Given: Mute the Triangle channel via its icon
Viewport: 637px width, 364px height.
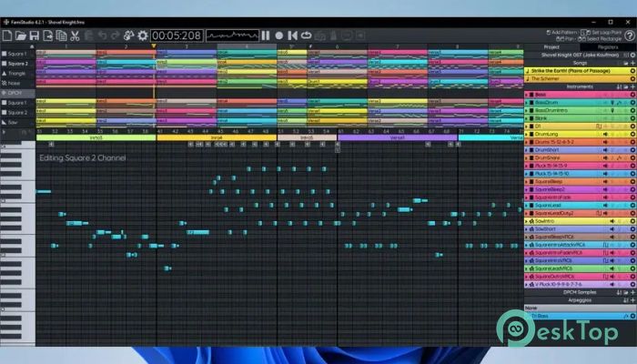Looking at the screenshot, I should click(4, 73).
